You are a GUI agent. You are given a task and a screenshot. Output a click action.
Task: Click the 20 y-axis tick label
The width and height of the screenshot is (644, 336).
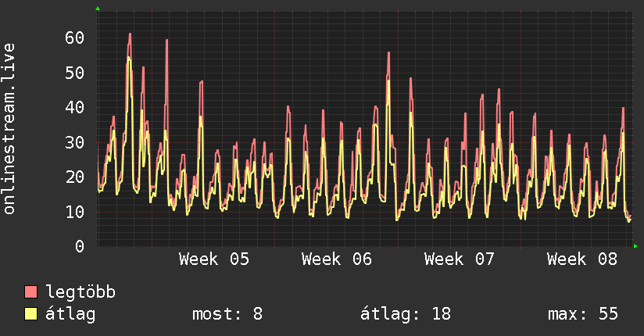coord(75,177)
